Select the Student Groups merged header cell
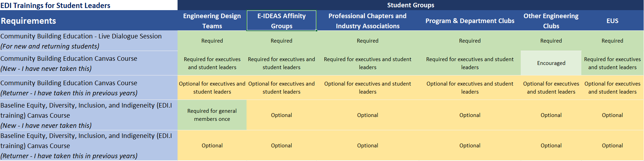The width and height of the screenshot is (644, 161). tap(410, 5)
